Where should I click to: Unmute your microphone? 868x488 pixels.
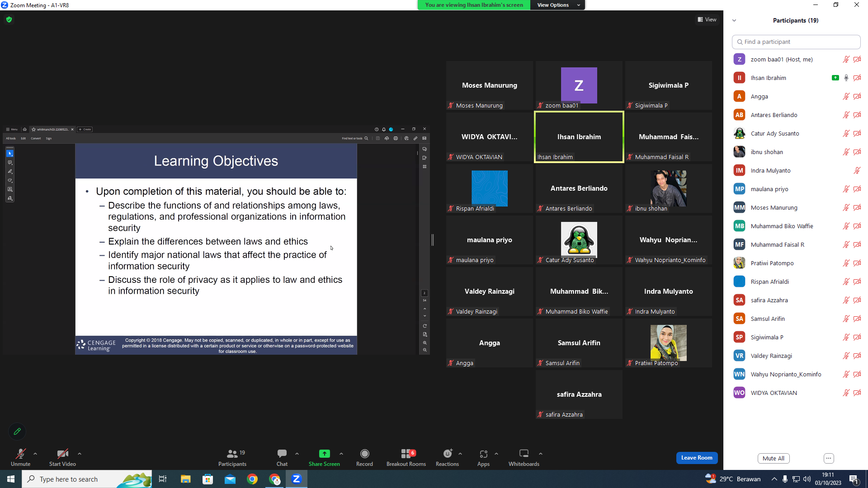pyautogui.click(x=21, y=457)
